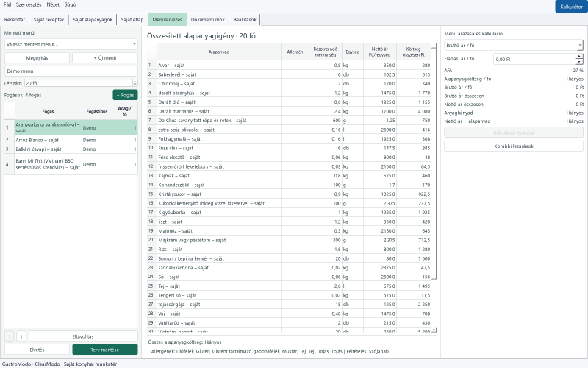588x368 pixels.
Task: Click the ingredient table scroll-down arrow
Action: click(x=434, y=330)
